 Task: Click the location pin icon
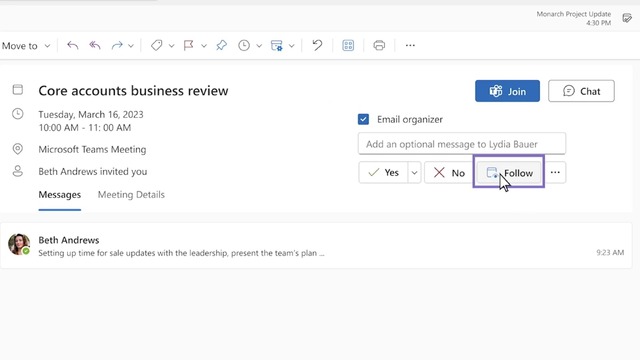[18, 149]
